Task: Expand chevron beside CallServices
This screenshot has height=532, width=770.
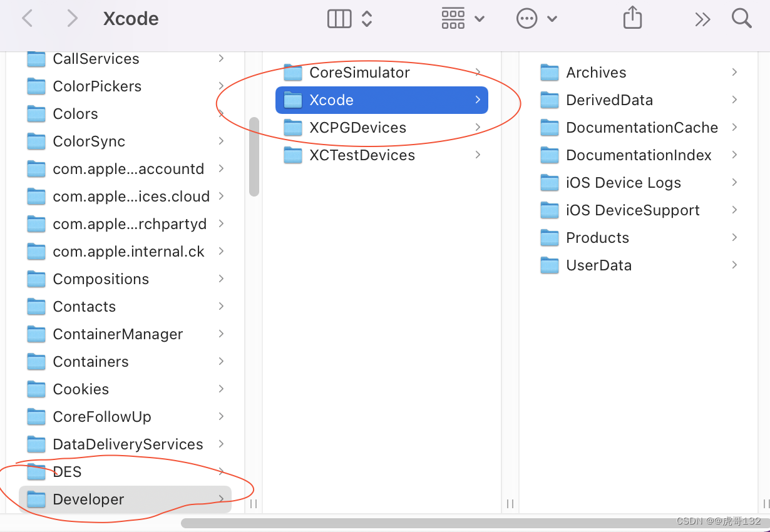Action: coord(221,58)
